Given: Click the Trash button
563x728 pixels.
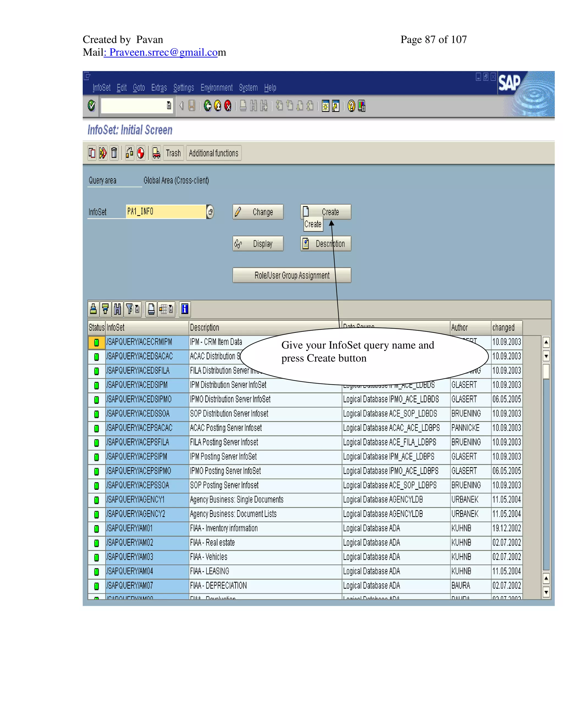Looking at the screenshot, I should pyautogui.click(x=173, y=153).
